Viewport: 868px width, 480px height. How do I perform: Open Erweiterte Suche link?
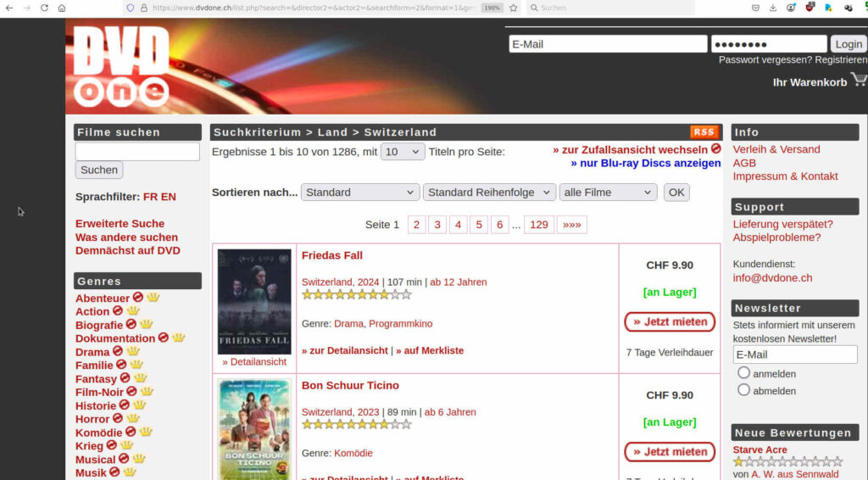point(120,224)
